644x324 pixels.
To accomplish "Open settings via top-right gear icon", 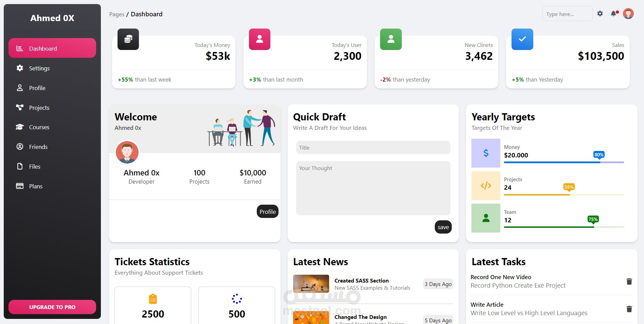I will 600,14.
